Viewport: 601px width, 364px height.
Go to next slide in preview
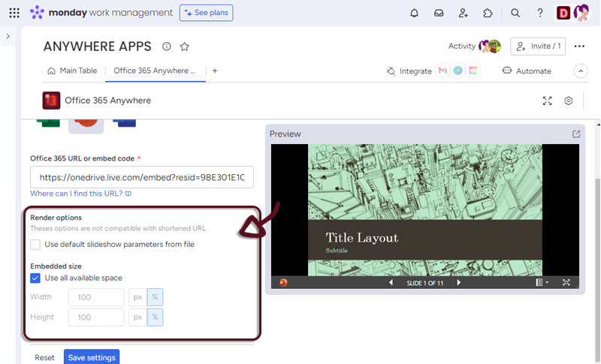pyautogui.click(x=459, y=283)
